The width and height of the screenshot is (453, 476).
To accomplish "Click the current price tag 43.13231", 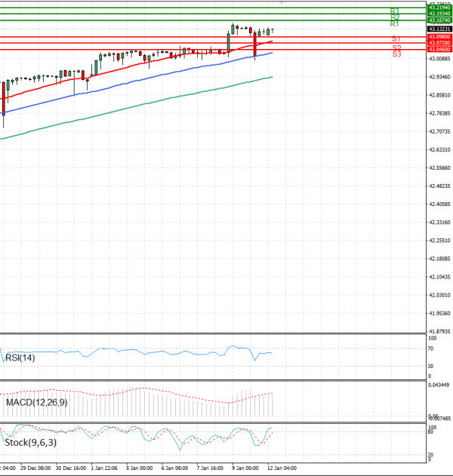I will tap(439, 29).
